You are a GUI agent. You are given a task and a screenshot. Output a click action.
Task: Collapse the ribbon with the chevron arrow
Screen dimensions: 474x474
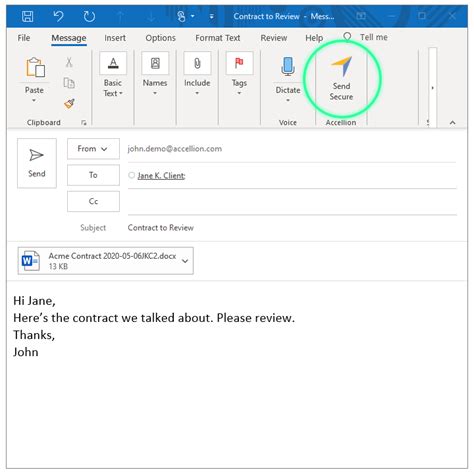(452, 123)
